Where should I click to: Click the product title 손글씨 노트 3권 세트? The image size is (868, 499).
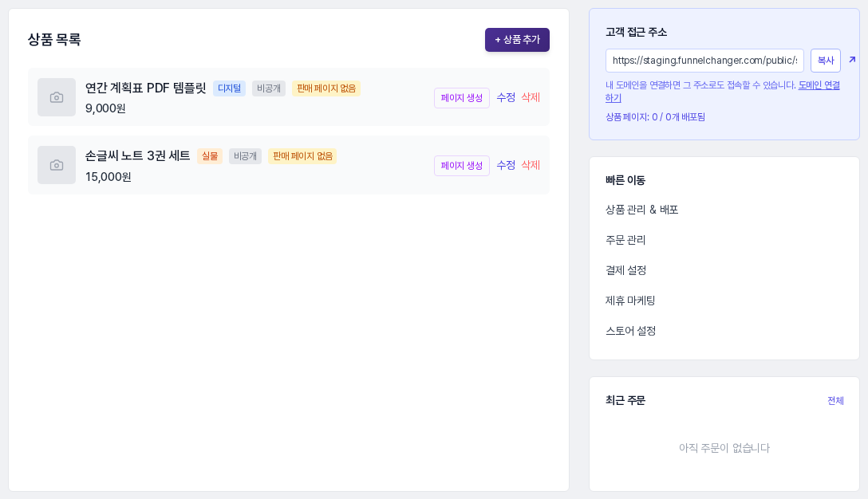coord(138,155)
